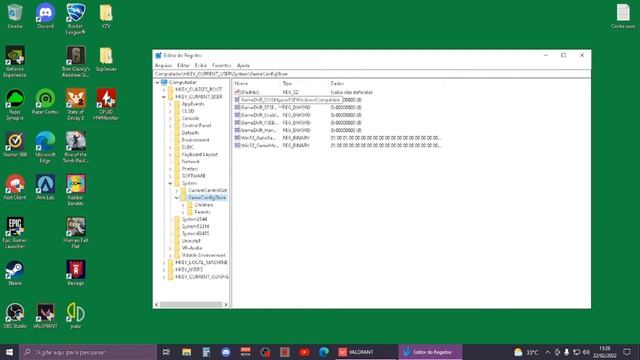
Task: Launch VALORANT desktop shortcut
Action: tap(45, 316)
